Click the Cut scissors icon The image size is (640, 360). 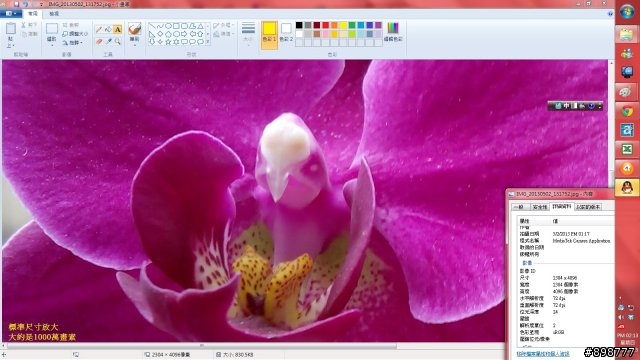(24, 25)
